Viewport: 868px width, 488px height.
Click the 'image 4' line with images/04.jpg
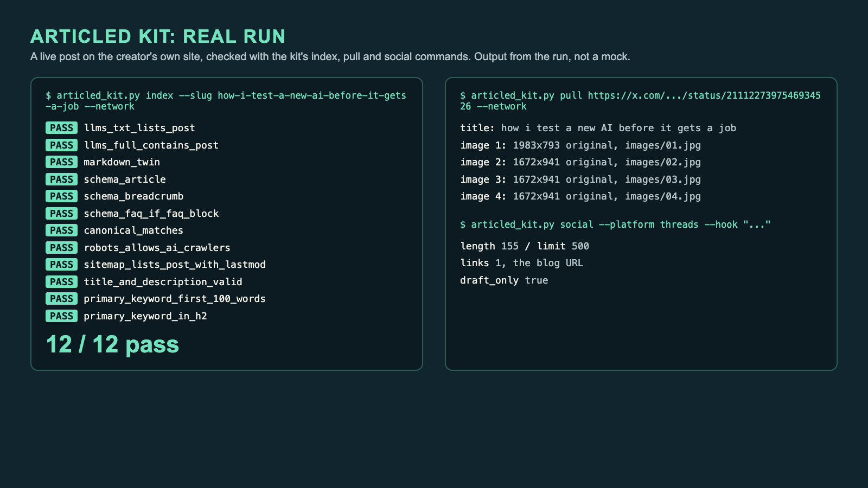(x=580, y=196)
